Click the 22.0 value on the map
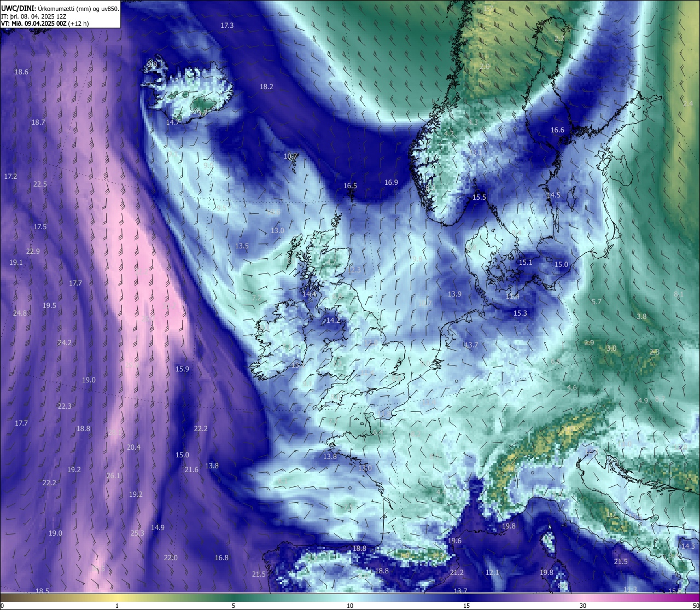The height and width of the screenshot is (610, 700). tap(171, 557)
